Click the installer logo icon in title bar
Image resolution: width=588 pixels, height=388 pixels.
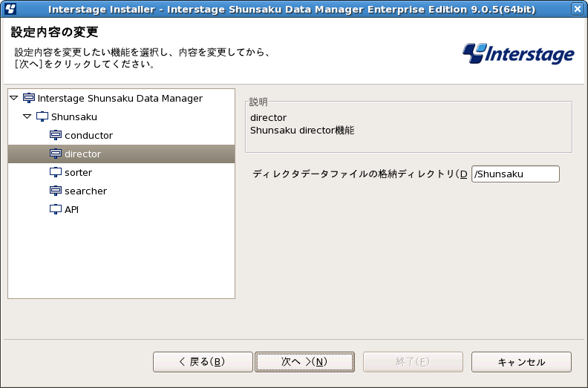pos(10,9)
